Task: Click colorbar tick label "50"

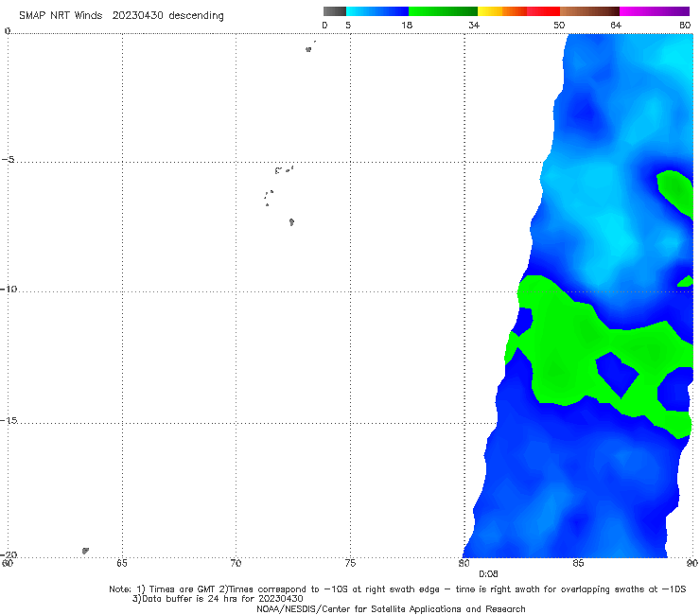Action: [x=559, y=26]
